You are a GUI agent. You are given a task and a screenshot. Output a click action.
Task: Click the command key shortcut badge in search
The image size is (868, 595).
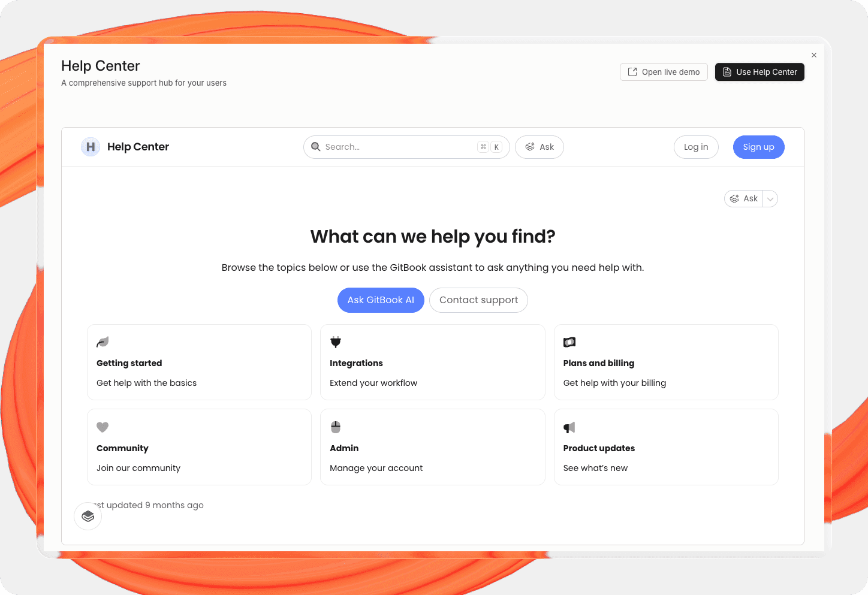click(x=483, y=147)
